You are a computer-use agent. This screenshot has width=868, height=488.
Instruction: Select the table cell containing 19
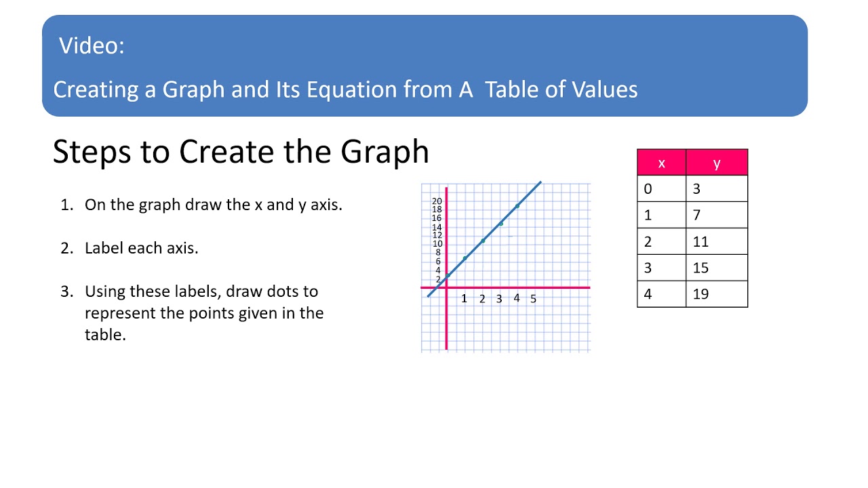(x=716, y=294)
